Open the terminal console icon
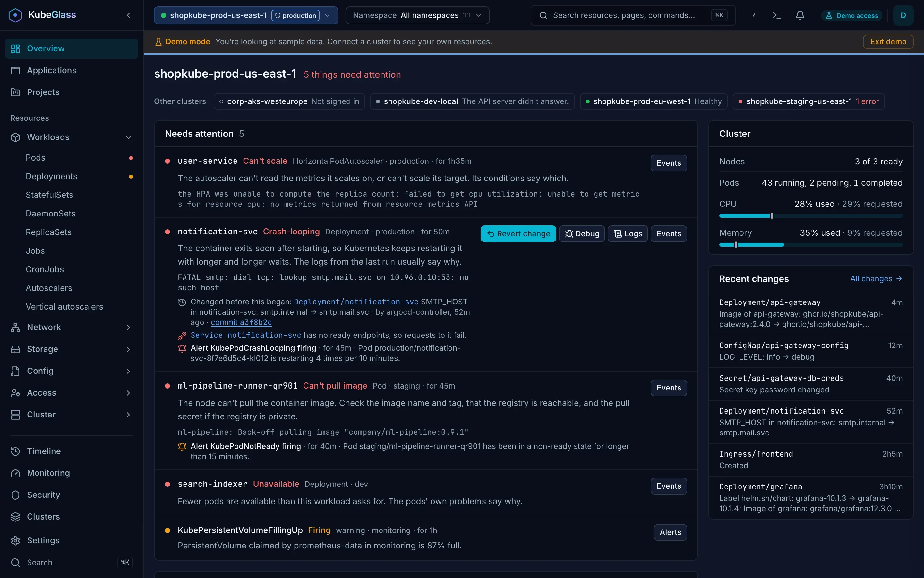Screen dimensions: 924x578 [x=777, y=15]
